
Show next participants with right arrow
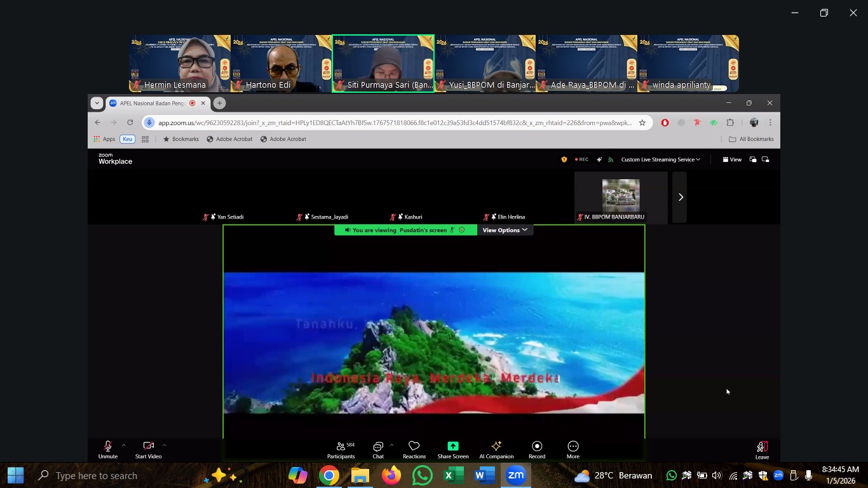point(680,197)
